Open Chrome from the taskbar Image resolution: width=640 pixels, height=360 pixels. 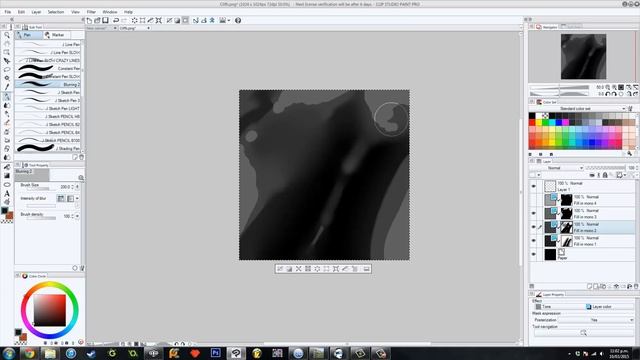click(x=29, y=353)
